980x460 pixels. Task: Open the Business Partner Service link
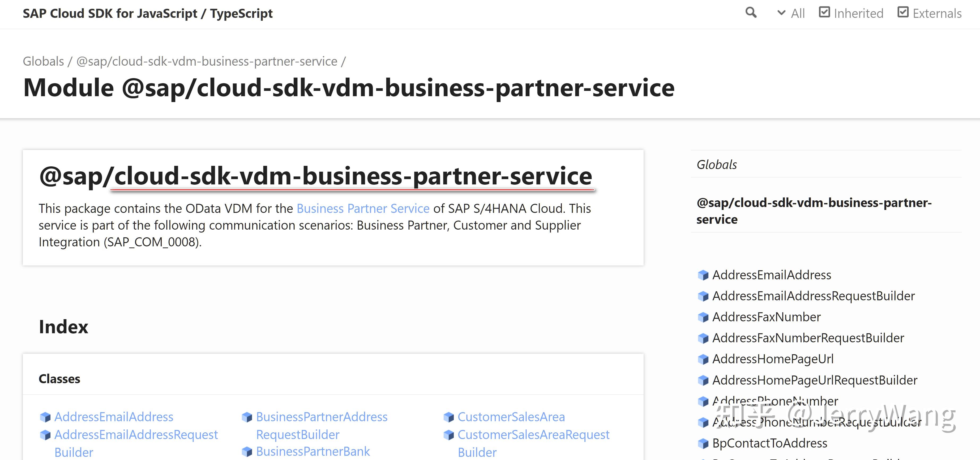pyautogui.click(x=362, y=208)
